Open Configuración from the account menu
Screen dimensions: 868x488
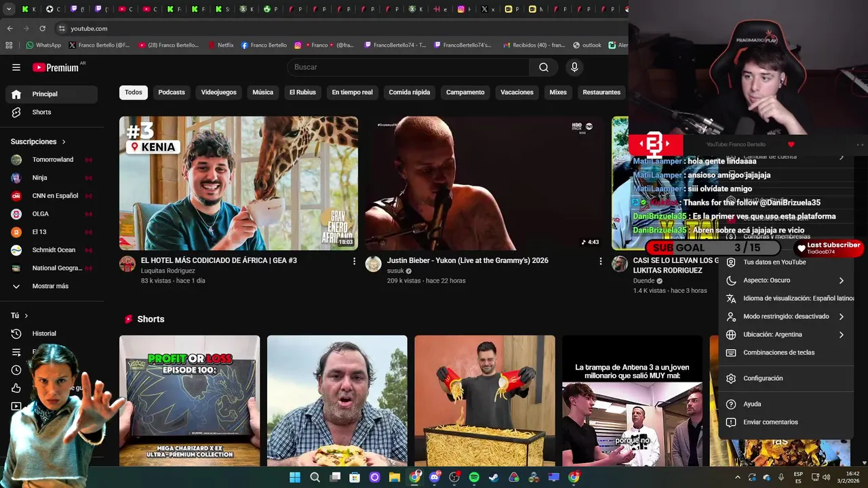click(786, 378)
